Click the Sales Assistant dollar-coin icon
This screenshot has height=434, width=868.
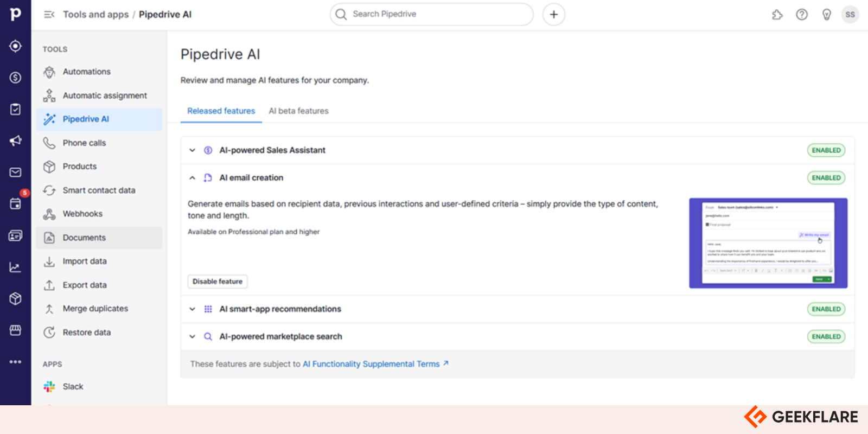pos(208,150)
